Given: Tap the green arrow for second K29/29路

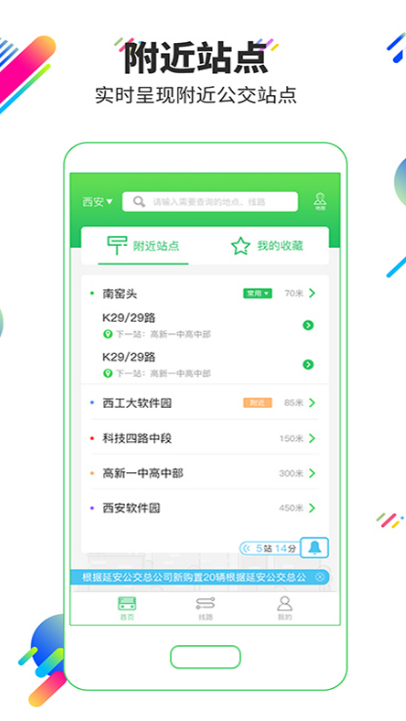Looking at the screenshot, I should click(308, 365).
